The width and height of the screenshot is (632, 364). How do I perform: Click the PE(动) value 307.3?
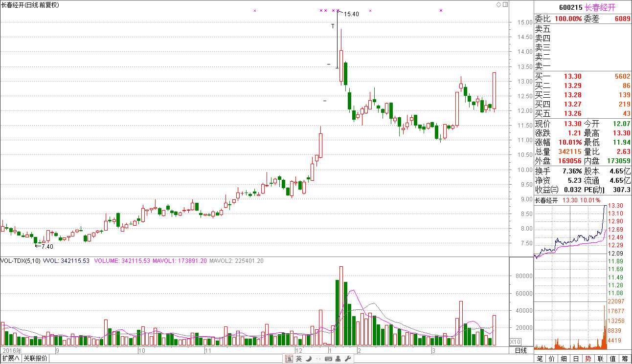pos(621,190)
